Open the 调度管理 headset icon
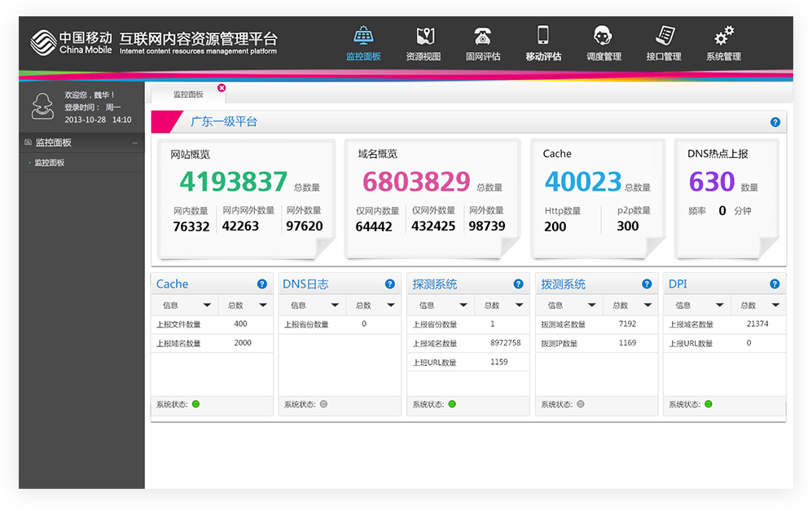The image size is (812, 510). pyautogui.click(x=603, y=37)
